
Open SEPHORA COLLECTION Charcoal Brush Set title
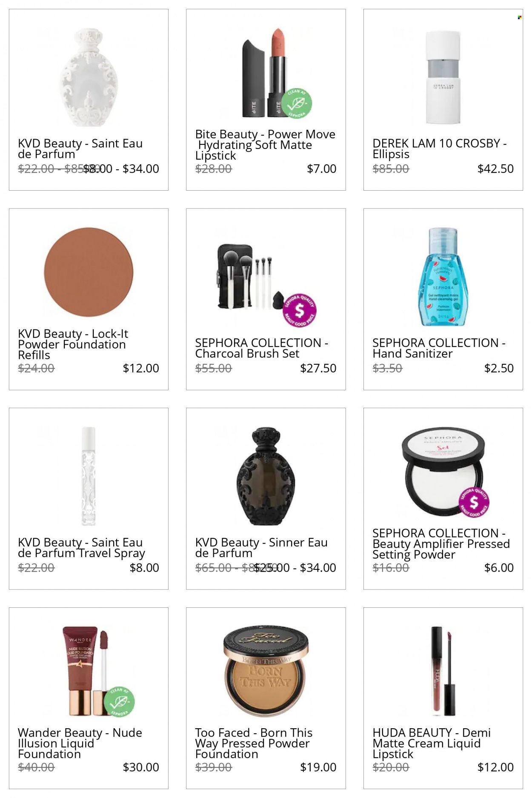[262, 348]
